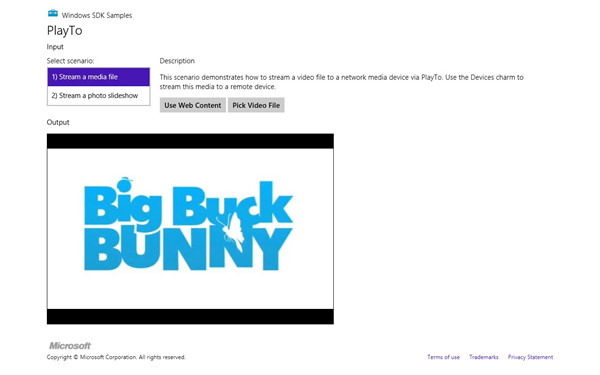Click the butterfly graphic in the video
The image size is (600, 375).
pos(230,232)
